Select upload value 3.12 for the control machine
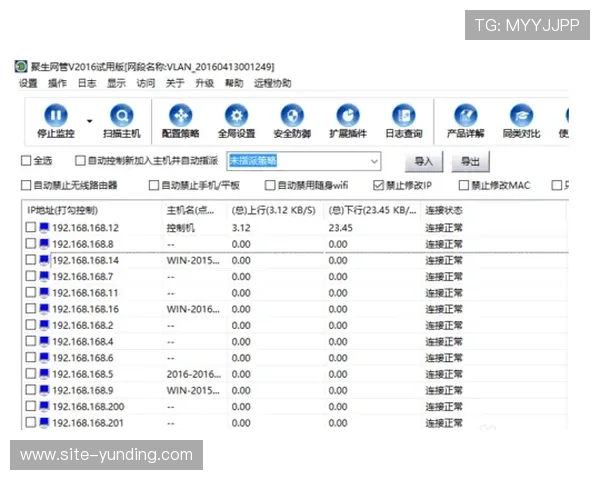This screenshot has height=480, width=600. (241, 228)
